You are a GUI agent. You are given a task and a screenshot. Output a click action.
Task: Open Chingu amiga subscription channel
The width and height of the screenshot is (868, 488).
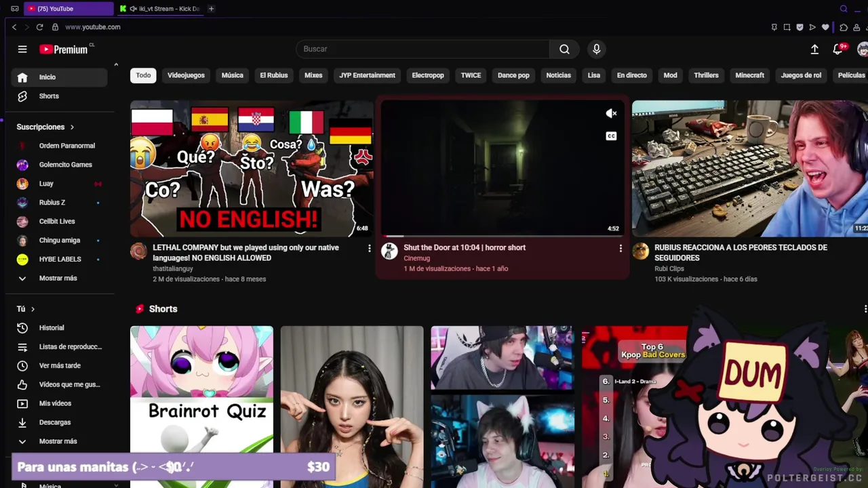click(x=60, y=241)
